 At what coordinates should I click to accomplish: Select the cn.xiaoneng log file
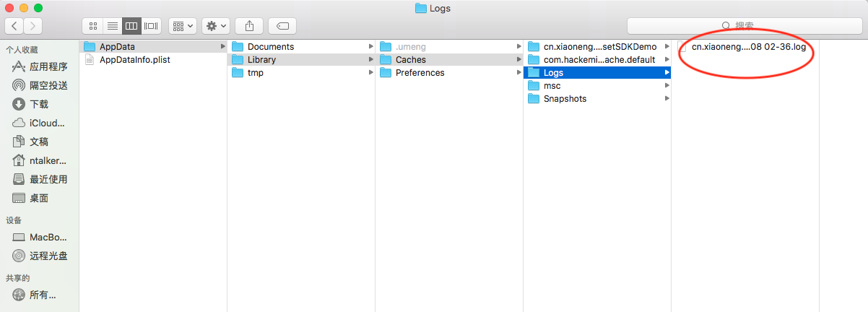[748, 47]
